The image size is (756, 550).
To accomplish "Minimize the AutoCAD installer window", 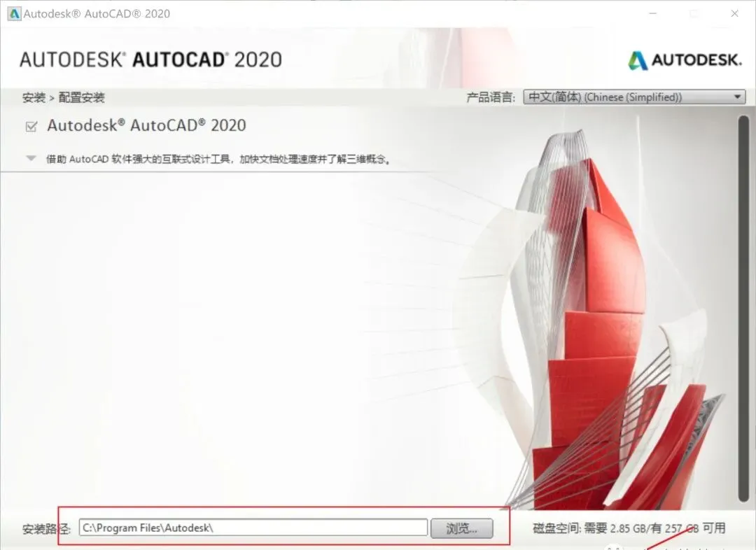I will [653, 13].
